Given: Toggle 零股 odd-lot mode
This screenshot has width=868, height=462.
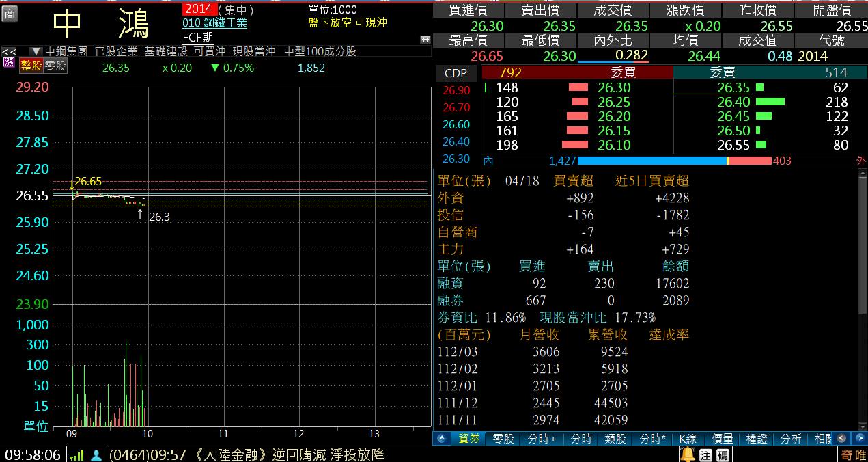Looking at the screenshot, I should coord(56,66).
